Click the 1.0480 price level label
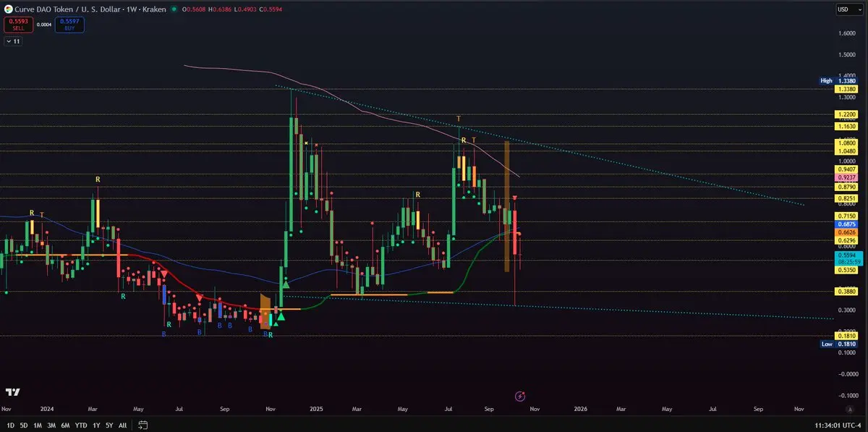 847,151
